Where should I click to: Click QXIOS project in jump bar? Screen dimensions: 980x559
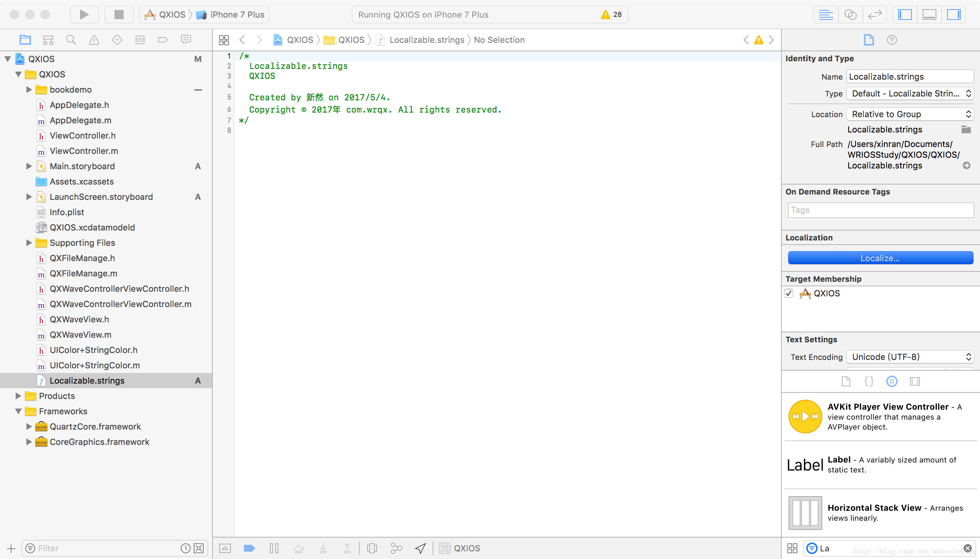tap(293, 40)
